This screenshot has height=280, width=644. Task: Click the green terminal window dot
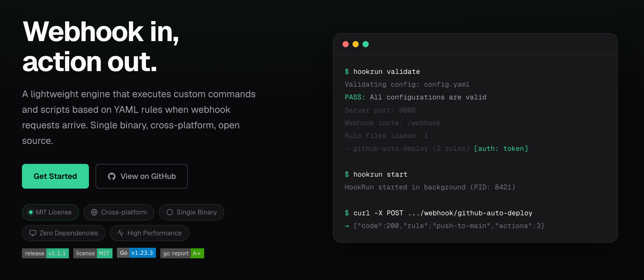pyautogui.click(x=366, y=44)
